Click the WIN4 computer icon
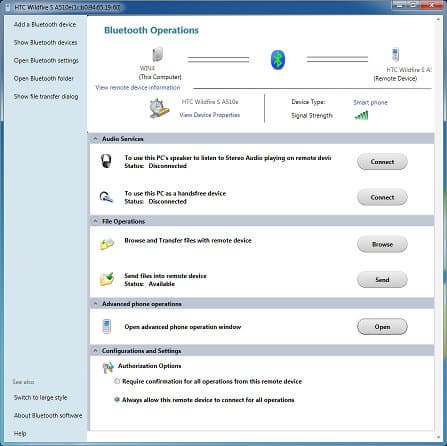Viewport: 447px width, 446px height. pyautogui.click(x=158, y=54)
